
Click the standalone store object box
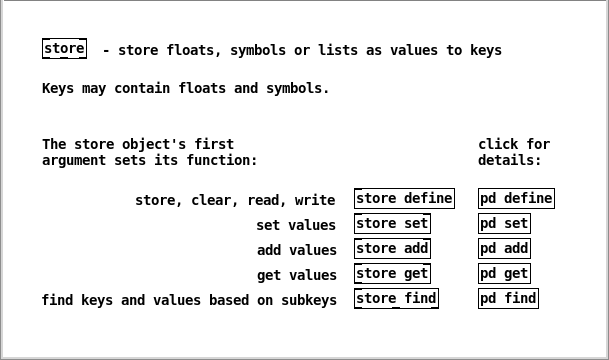(x=64, y=49)
